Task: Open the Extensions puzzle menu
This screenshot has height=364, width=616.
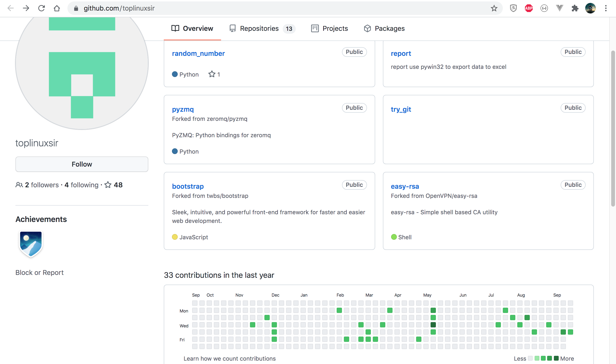Action: click(x=575, y=8)
